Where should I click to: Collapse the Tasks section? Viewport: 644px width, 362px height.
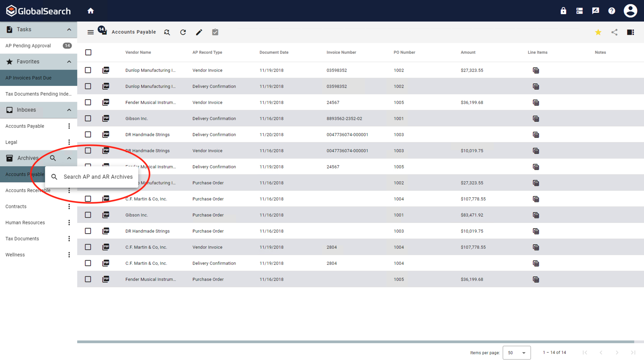click(x=69, y=29)
